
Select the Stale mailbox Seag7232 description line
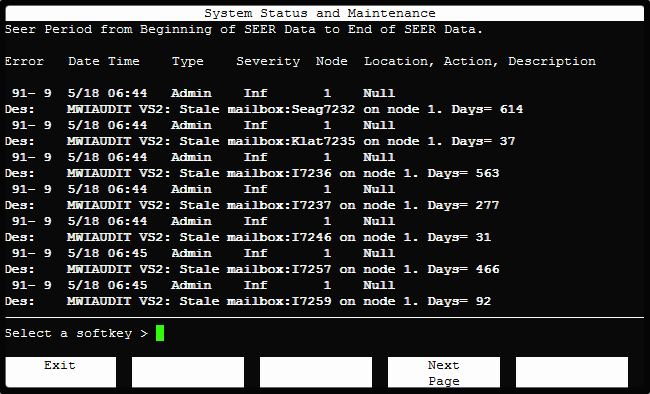pos(264,109)
